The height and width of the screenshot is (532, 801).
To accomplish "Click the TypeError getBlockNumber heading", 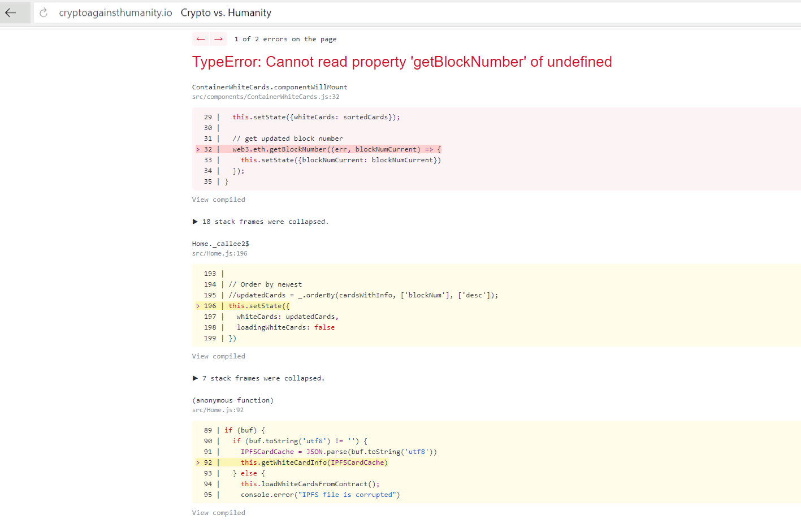I will (402, 62).
